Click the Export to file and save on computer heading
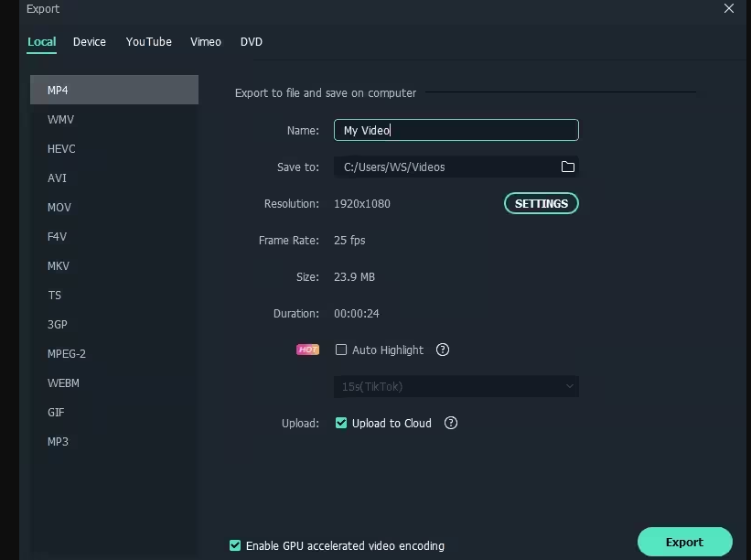Viewport: 751px width, 560px height. coord(326,93)
